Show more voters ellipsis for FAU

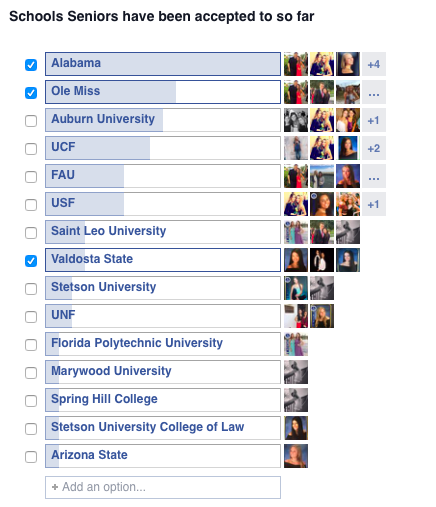coord(374,176)
